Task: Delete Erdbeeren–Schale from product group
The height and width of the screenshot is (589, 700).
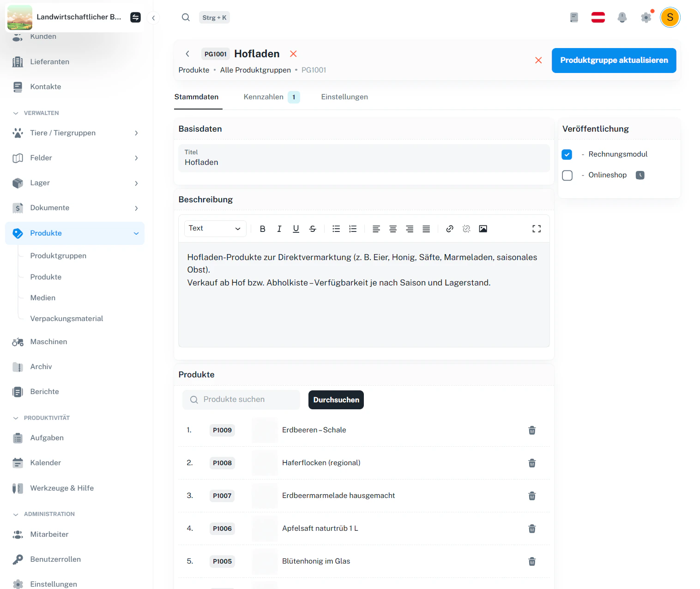Action: point(532,430)
